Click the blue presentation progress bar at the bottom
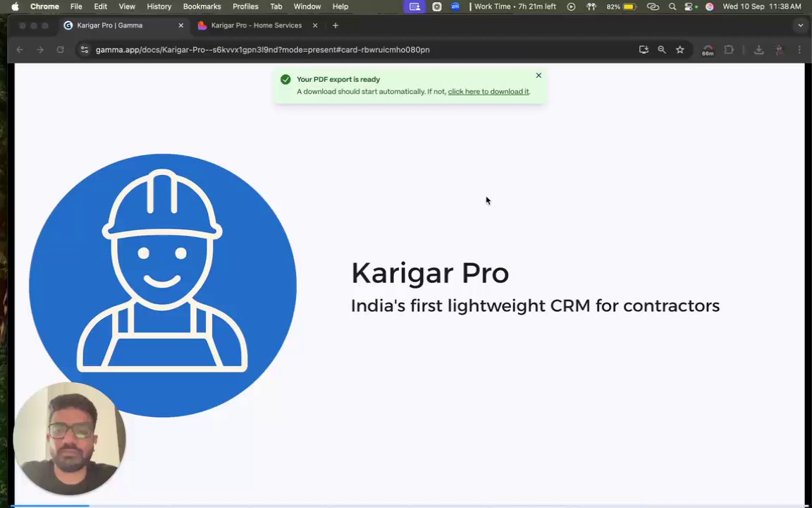This screenshot has width=812, height=508. point(50,505)
